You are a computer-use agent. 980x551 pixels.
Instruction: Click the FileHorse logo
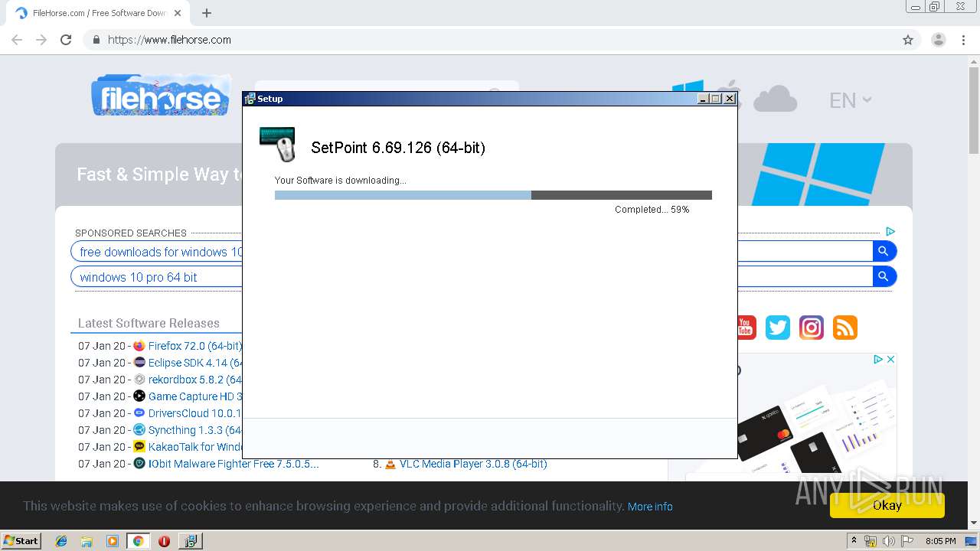click(x=161, y=96)
